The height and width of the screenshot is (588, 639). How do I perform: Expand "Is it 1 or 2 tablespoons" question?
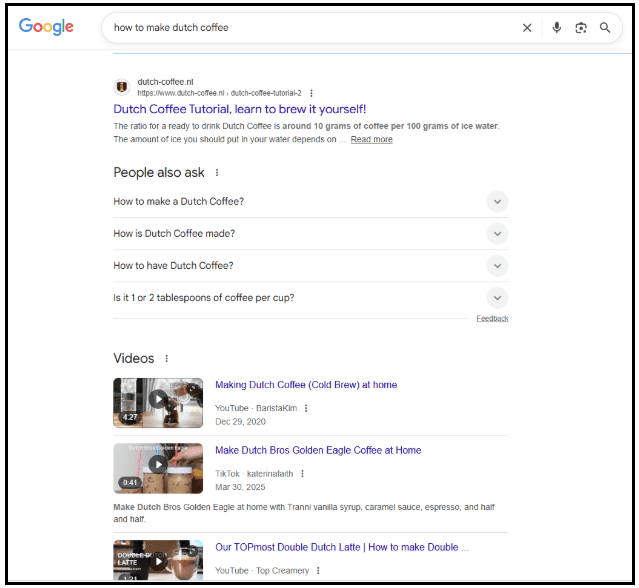(311, 298)
